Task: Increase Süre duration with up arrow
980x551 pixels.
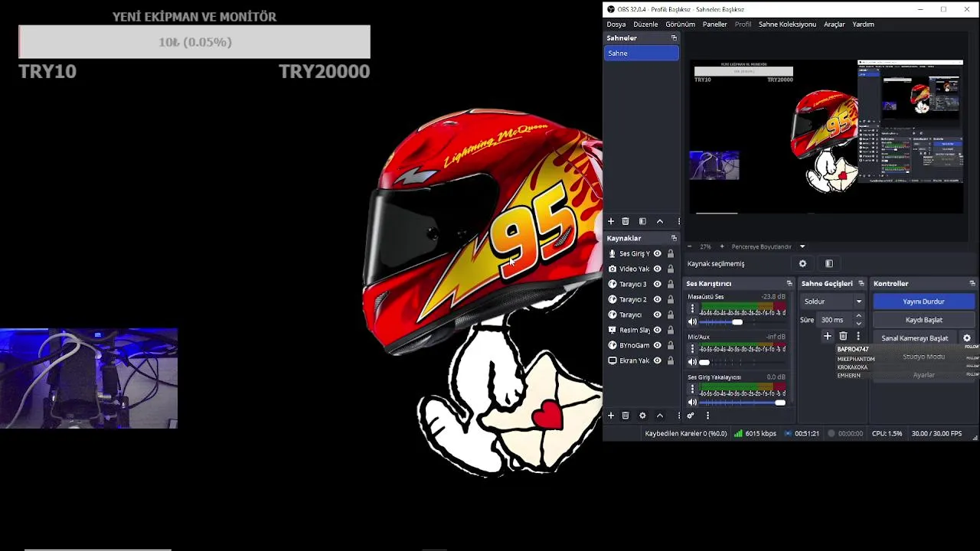Action: [x=858, y=316]
